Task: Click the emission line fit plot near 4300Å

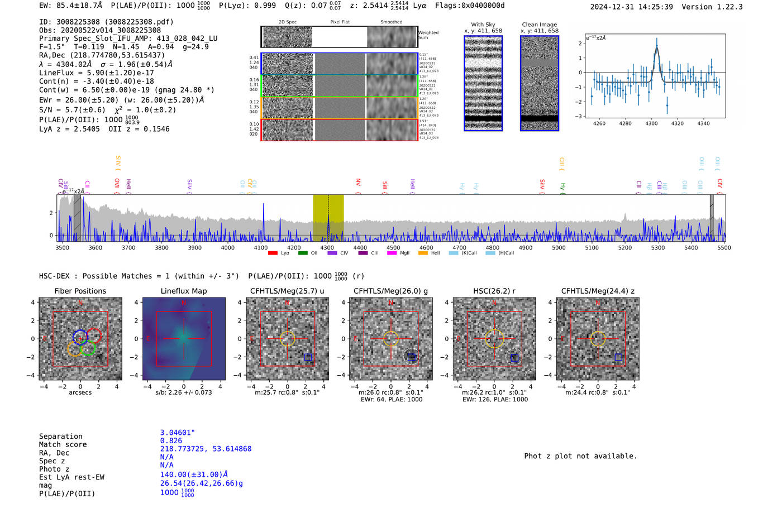Action: pos(655,75)
